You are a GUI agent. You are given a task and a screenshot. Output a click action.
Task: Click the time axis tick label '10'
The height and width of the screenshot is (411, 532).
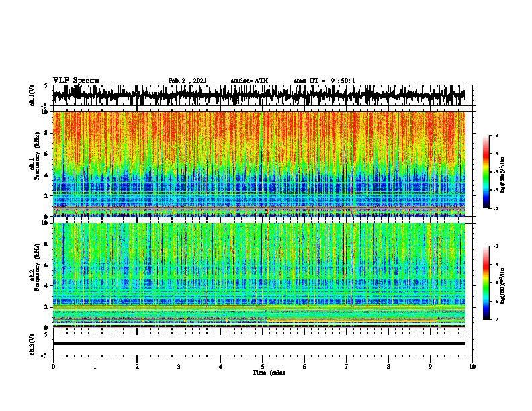pyautogui.click(x=472, y=367)
